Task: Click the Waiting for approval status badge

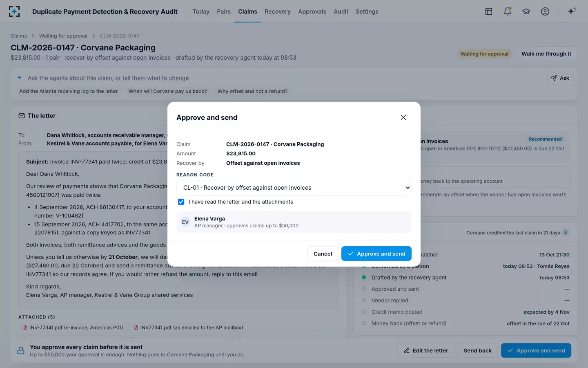Action: click(x=484, y=54)
